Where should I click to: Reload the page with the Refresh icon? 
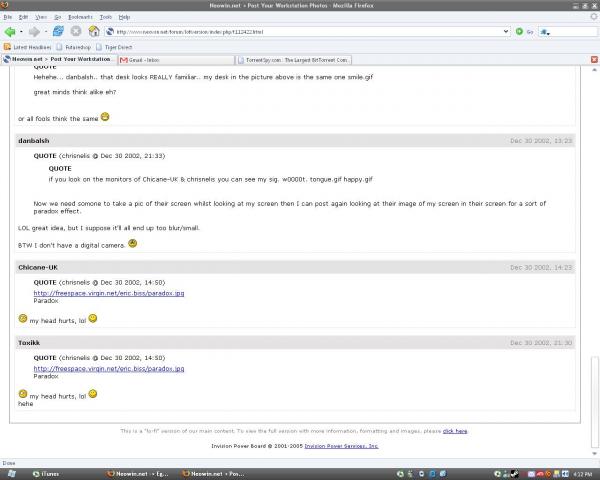58,31
